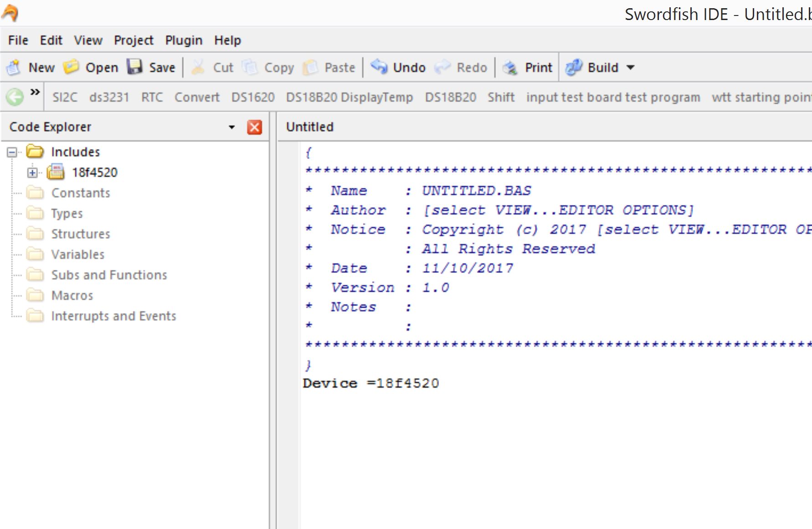Click the Macros folder icon
The width and height of the screenshot is (812, 529).
pyautogui.click(x=35, y=295)
